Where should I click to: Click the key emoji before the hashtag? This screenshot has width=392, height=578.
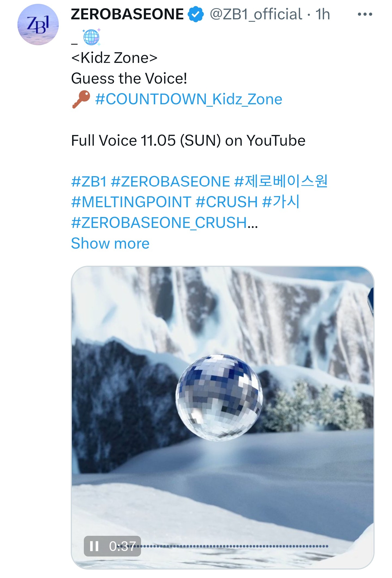pyautogui.click(x=81, y=99)
